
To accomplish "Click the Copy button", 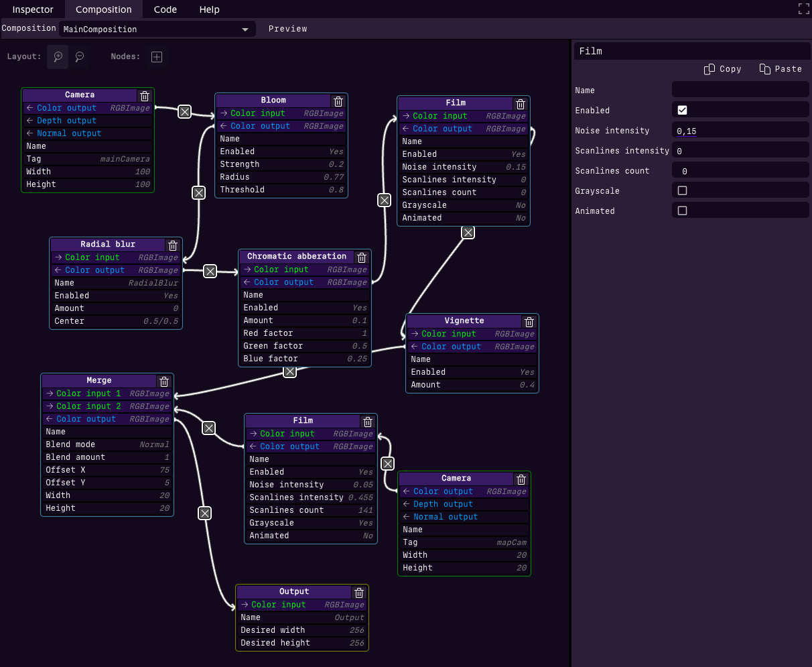I will click(x=723, y=69).
